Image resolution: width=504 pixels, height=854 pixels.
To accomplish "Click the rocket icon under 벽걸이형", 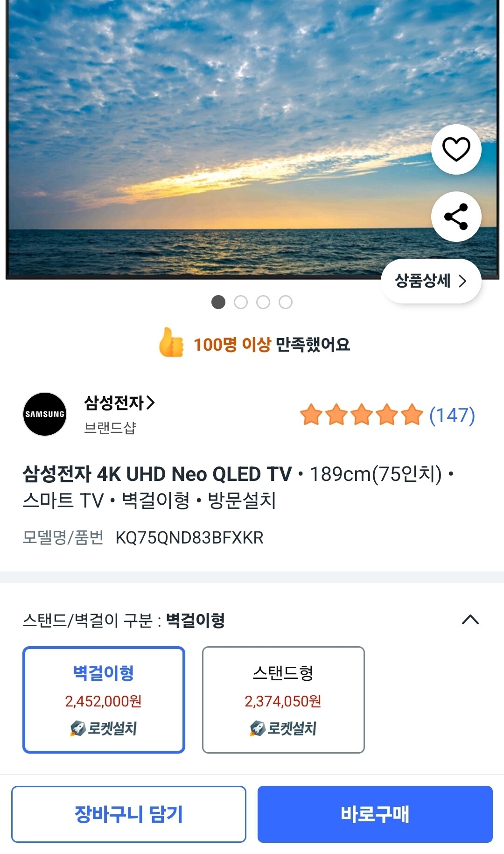I will pos(77,728).
